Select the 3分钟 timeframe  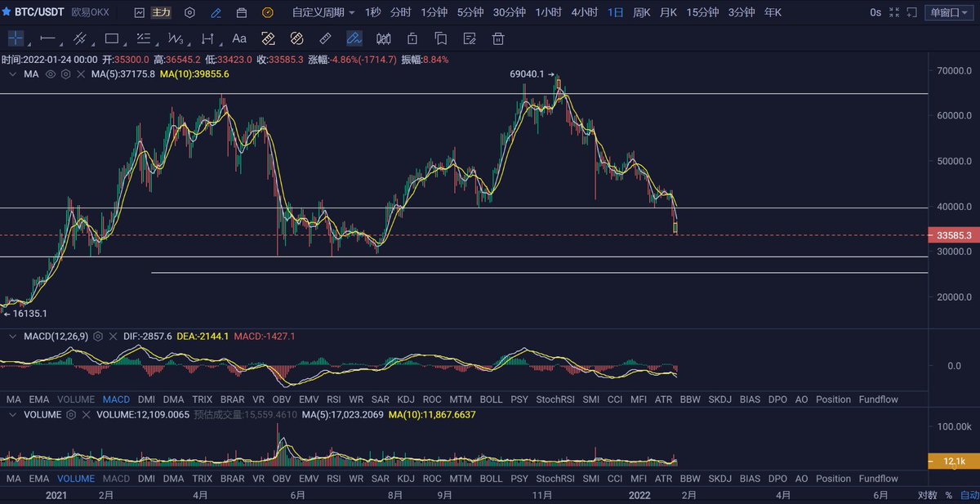tap(741, 13)
